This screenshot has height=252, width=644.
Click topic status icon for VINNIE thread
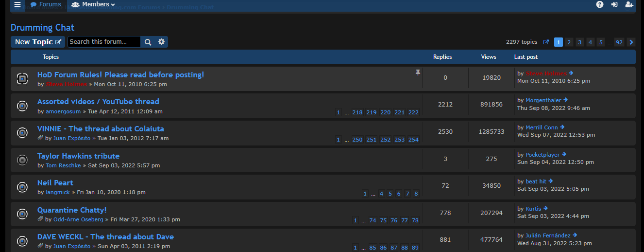click(22, 132)
